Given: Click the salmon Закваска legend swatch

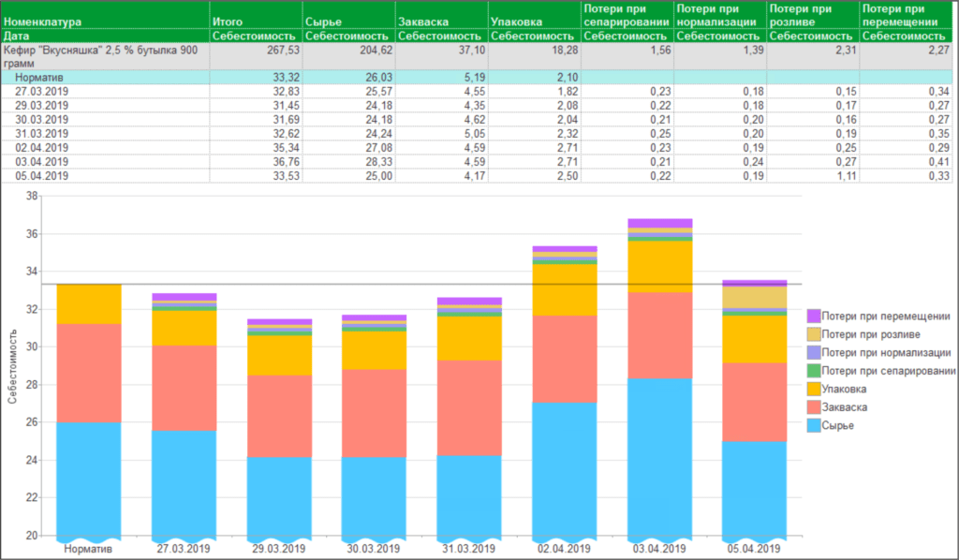Looking at the screenshot, I should (814, 407).
